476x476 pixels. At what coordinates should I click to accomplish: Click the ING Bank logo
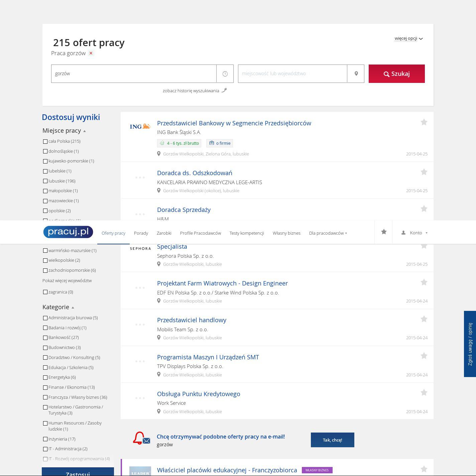point(140,126)
